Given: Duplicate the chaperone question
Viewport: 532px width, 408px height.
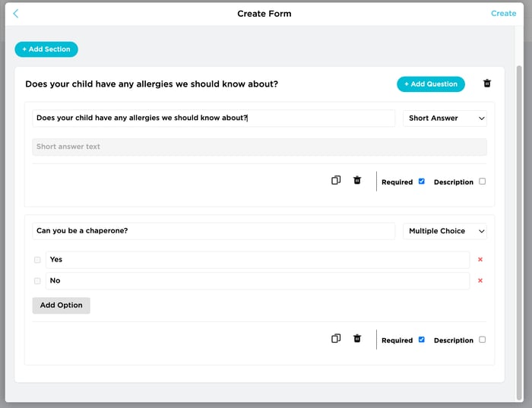Looking at the screenshot, I should [x=336, y=338].
